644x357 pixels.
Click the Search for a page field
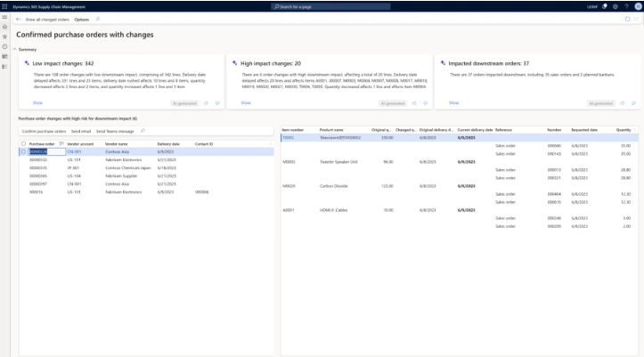pyautogui.click(x=321, y=6)
